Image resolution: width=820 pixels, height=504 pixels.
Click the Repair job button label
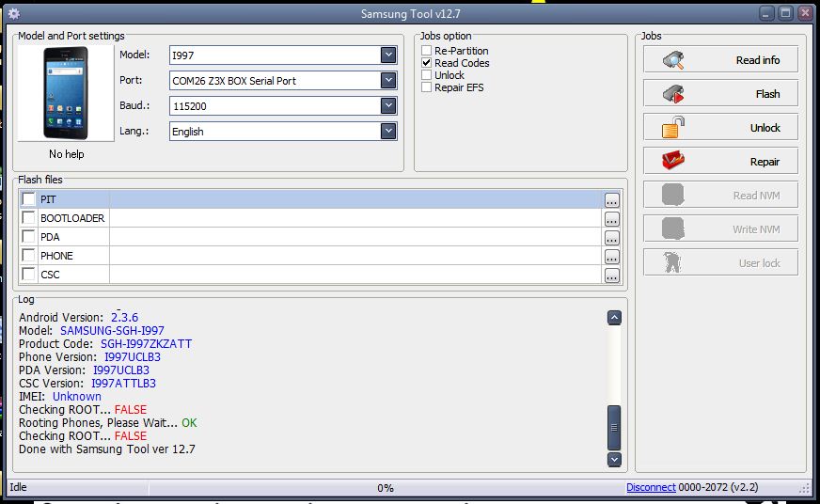765,162
